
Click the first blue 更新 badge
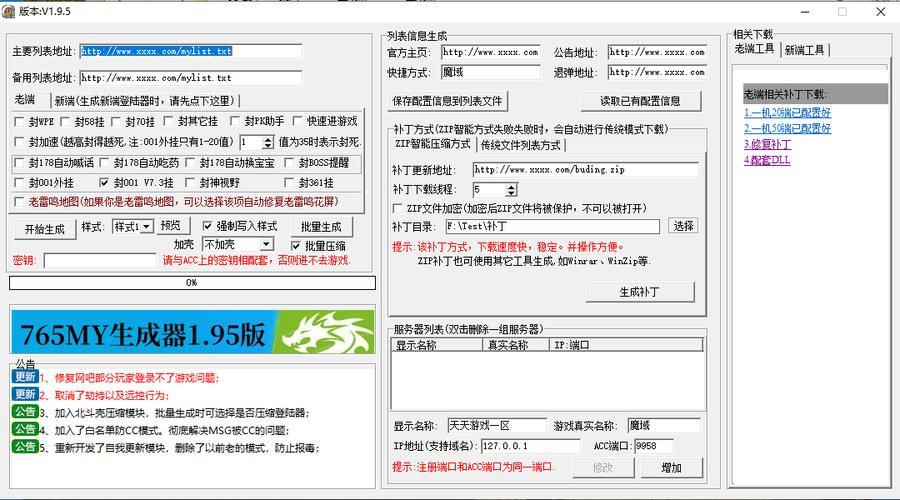[24, 378]
